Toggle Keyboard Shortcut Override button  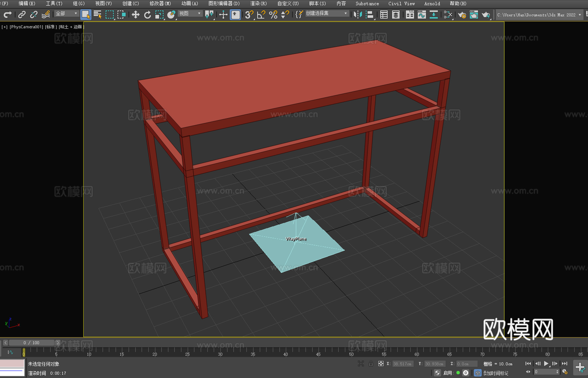tap(235, 14)
